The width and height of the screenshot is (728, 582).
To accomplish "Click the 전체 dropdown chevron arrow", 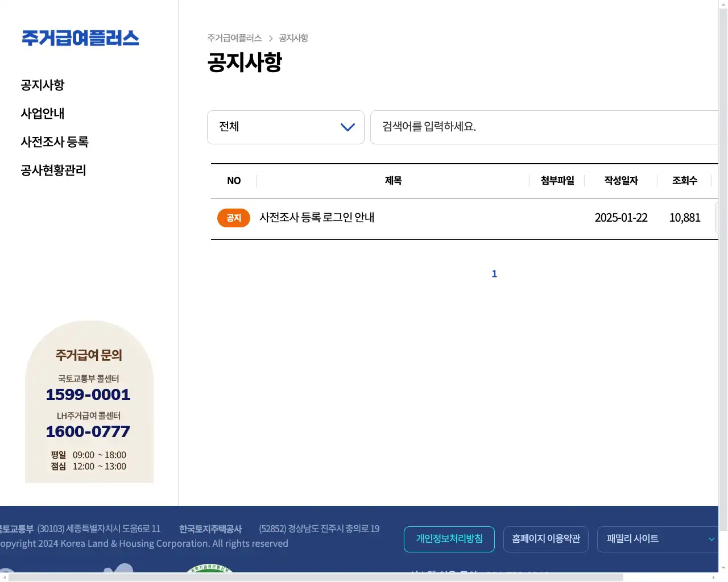I will point(348,127).
